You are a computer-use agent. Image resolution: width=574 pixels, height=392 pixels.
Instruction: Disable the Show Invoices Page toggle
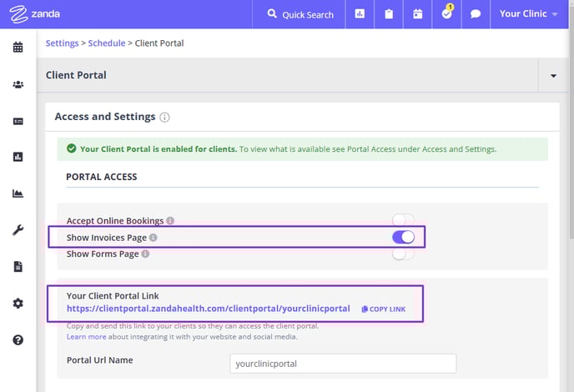[x=403, y=237]
